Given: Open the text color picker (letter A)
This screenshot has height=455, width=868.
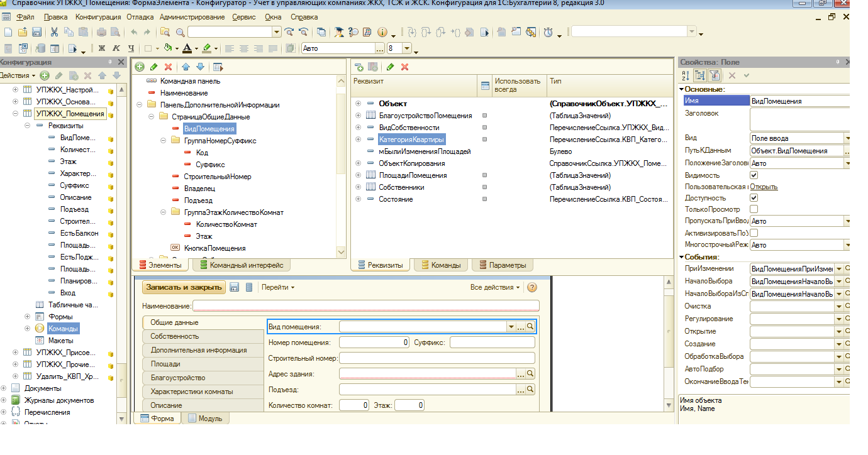Looking at the screenshot, I should 187,48.
